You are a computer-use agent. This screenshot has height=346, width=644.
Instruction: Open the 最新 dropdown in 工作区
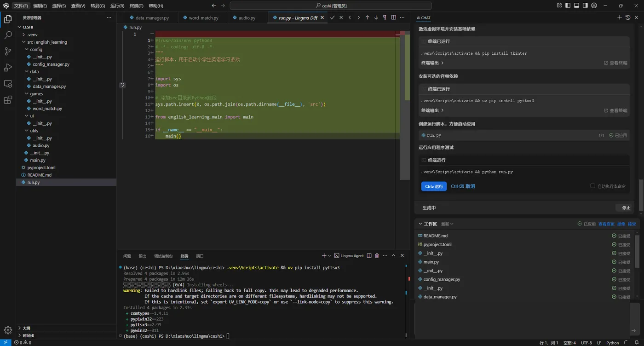pyautogui.click(x=447, y=224)
